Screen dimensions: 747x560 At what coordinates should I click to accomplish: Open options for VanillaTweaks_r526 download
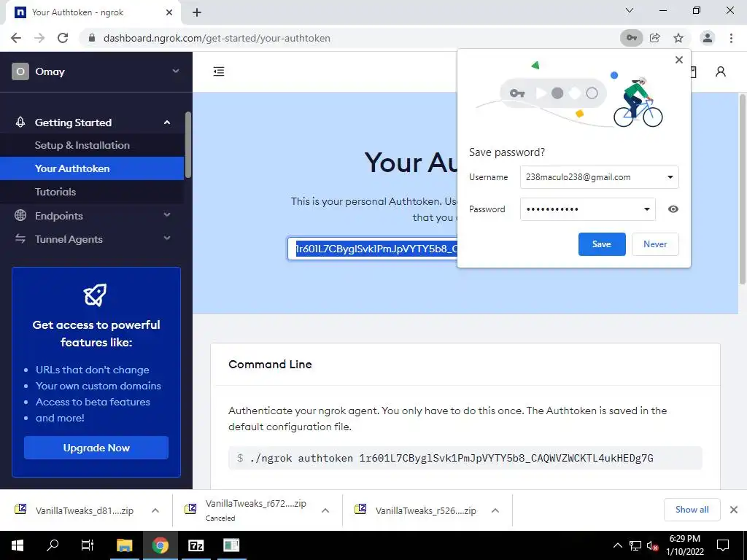click(x=495, y=510)
